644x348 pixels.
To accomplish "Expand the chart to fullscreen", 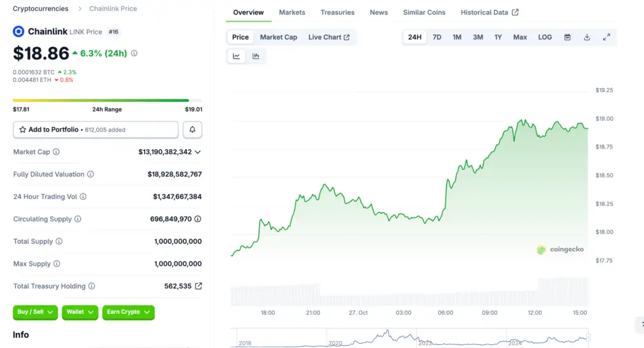I will pos(606,37).
